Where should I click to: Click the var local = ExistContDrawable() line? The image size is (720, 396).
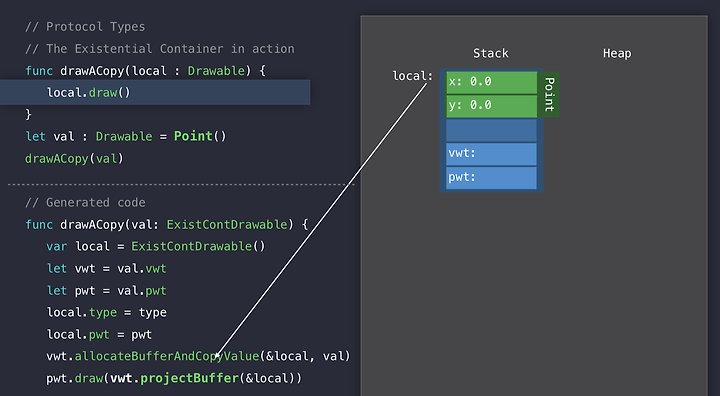156,246
